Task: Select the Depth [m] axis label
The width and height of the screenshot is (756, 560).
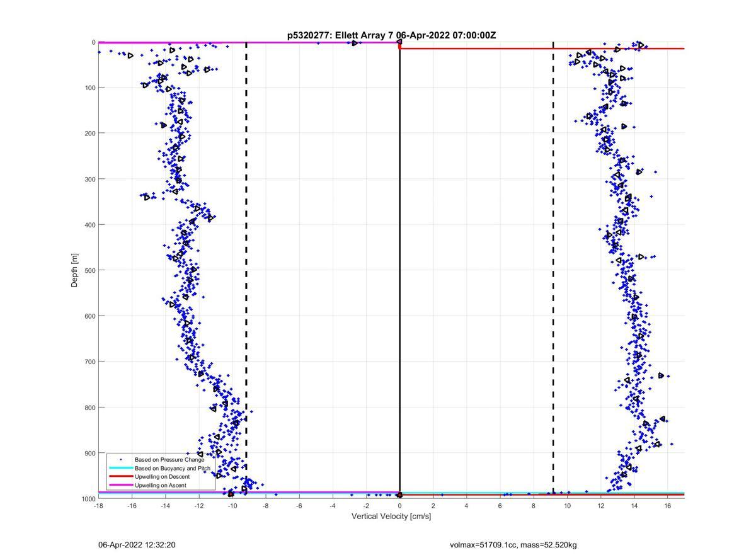Action: pyautogui.click(x=75, y=270)
